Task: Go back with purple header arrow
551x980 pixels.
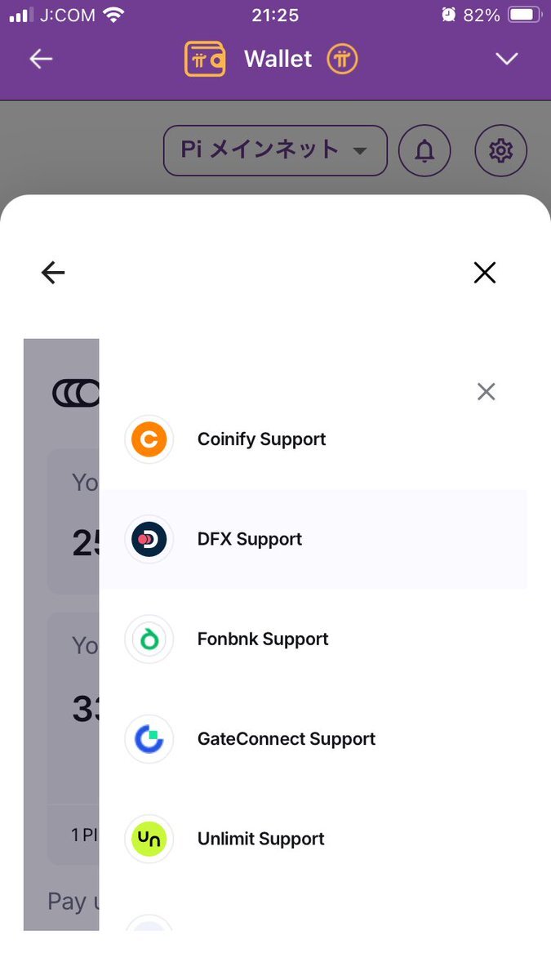Action: [x=41, y=59]
